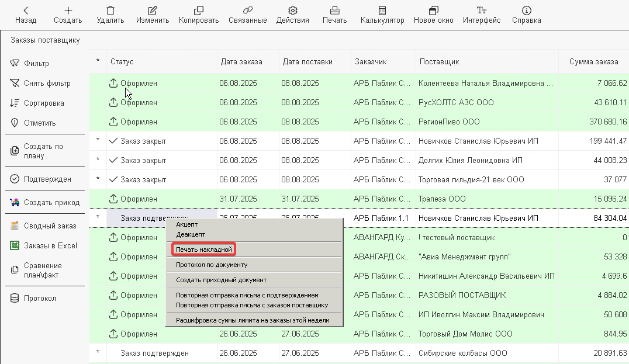Click Заказы в Excel sidebar button
The image size is (629, 364).
pos(50,246)
